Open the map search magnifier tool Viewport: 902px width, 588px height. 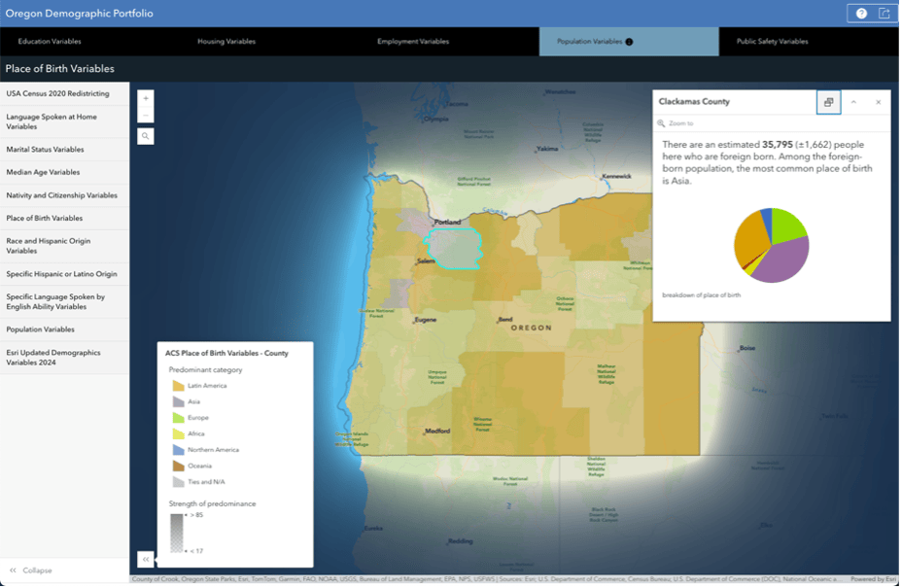click(x=146, y=136)
